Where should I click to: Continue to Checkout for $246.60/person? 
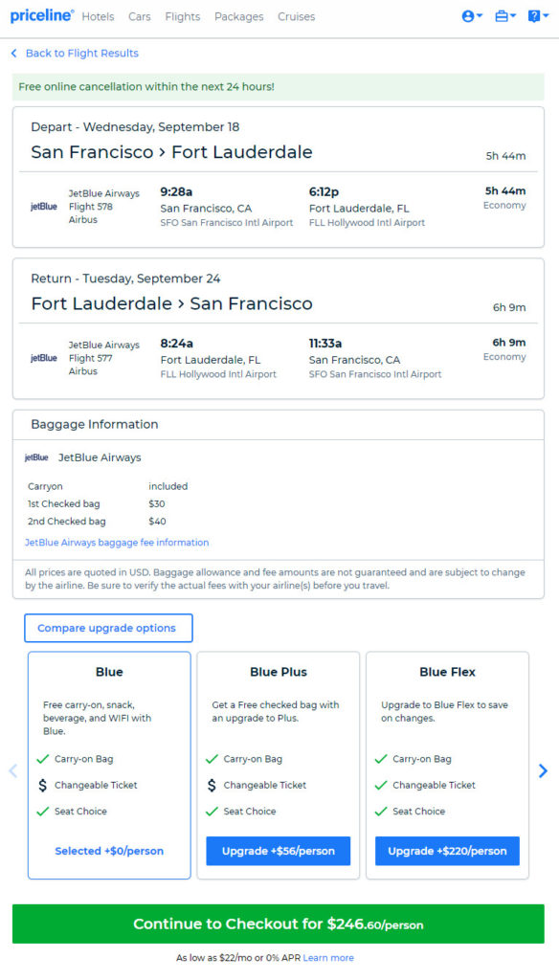tap(279, 924)
